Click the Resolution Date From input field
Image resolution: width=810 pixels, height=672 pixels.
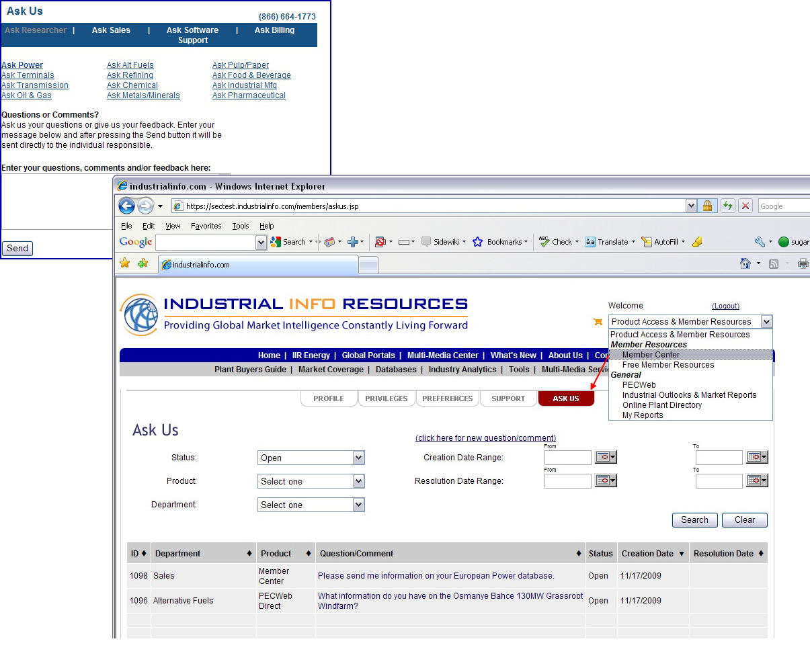567,480
